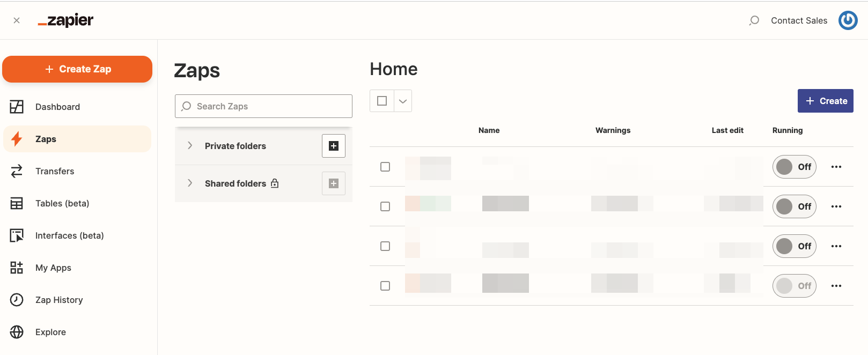Viewport: 868px width, 355px height.
Task: Focus the Search Zaps input field
Action: click(x=263, y=106)
